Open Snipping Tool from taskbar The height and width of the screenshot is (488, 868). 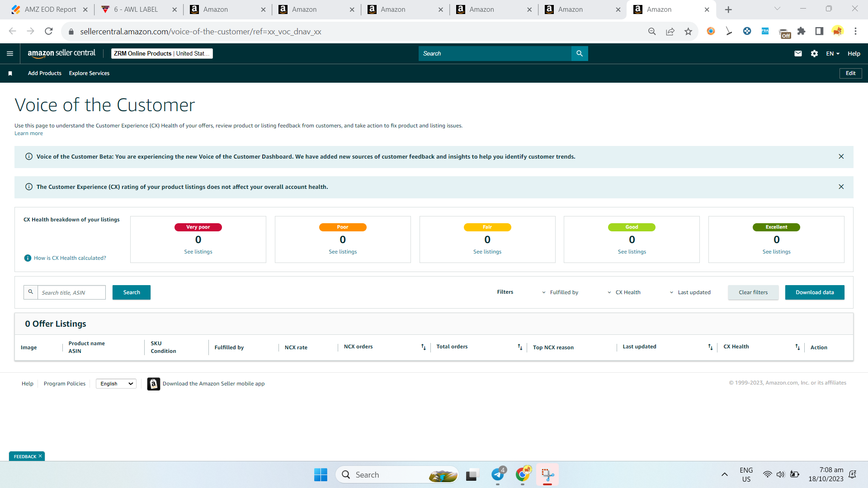[547, 474]
